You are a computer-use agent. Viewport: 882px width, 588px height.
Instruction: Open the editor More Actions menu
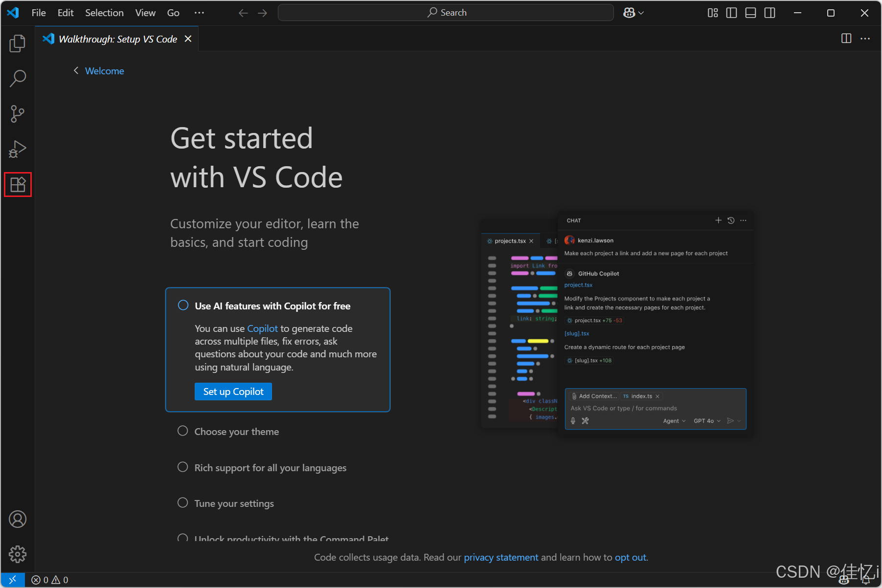click(865, 39)
